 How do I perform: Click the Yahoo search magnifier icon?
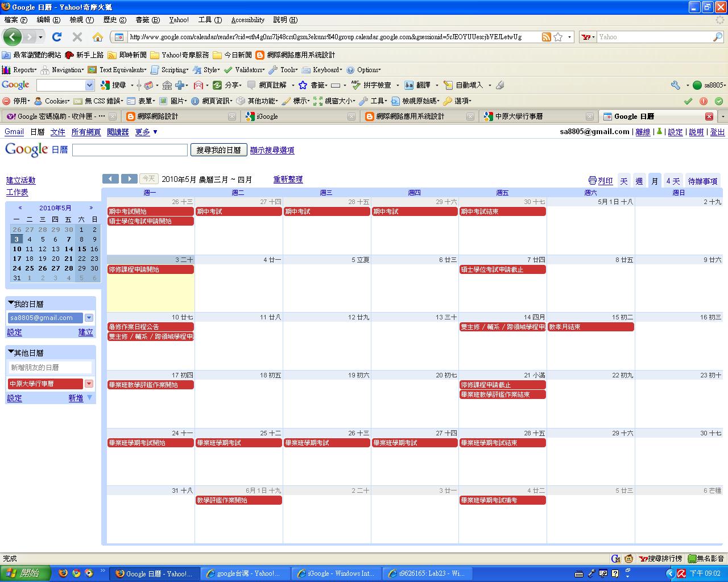pos(717,37)
